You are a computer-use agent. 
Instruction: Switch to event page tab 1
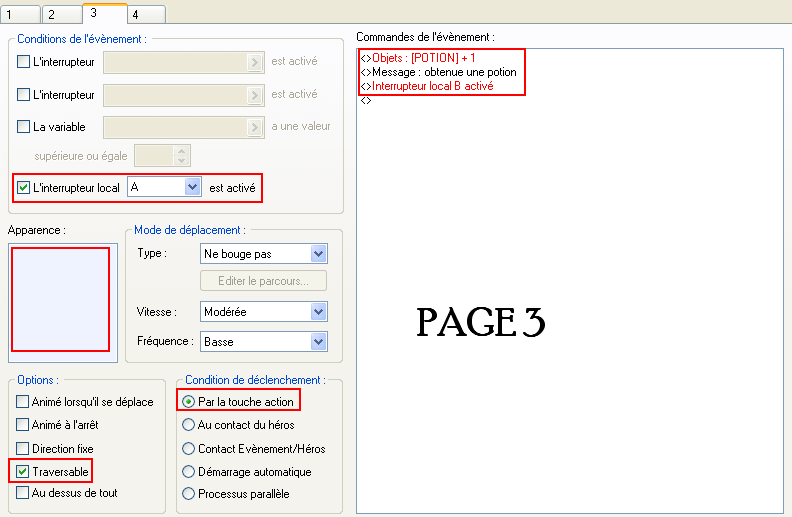point(20,14)
